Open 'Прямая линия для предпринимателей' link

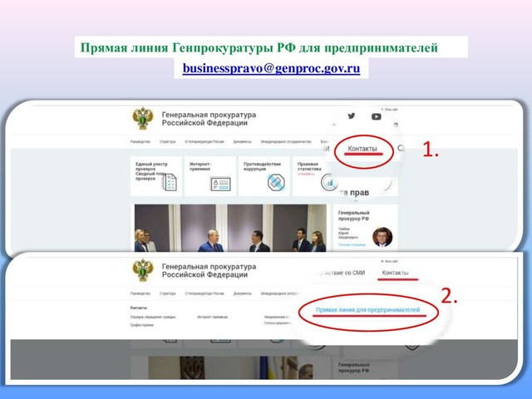click(x=367, y=310)
